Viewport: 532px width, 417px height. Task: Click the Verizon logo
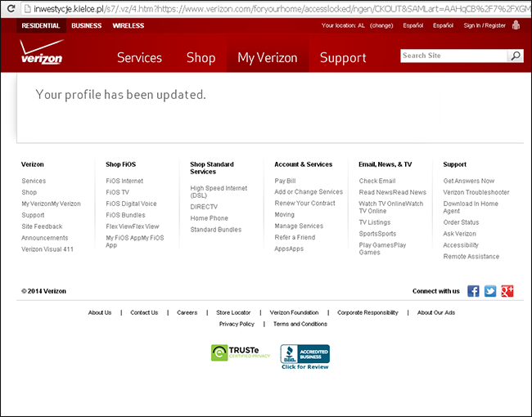coord(42,52)
